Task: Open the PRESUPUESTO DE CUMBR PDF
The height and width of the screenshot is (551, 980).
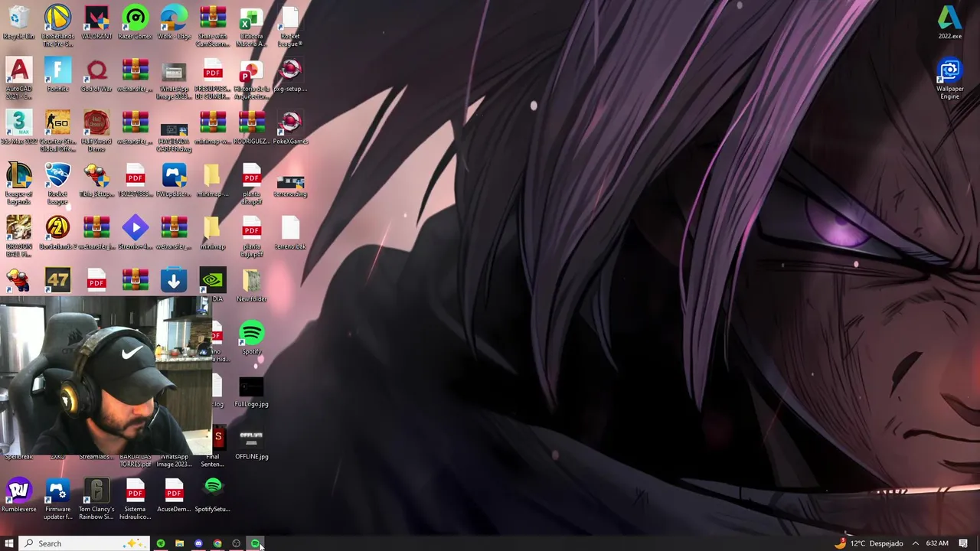Action: tap(213, 78)
